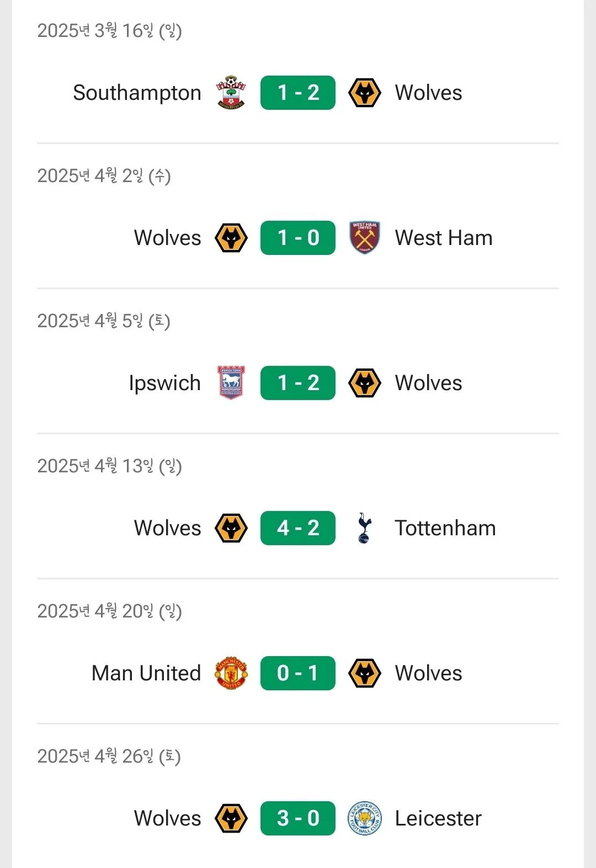The image size is (596, 868).
Task: Select the Leicester team name
Action: [438, 818]
